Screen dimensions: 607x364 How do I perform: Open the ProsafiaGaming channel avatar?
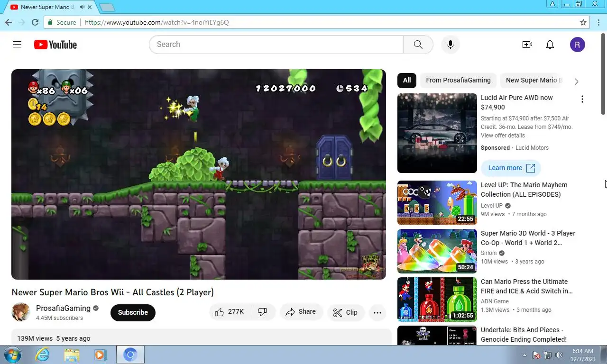coord(21,312)
